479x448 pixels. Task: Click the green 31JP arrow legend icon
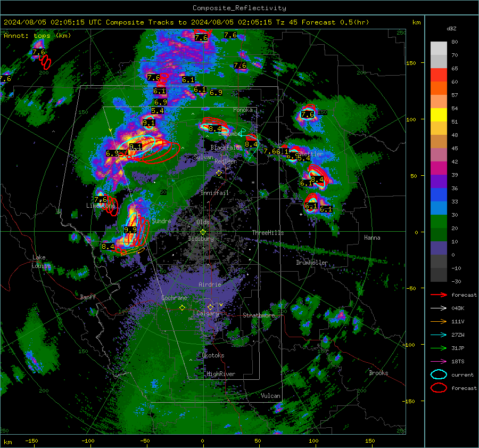(439, 348)
